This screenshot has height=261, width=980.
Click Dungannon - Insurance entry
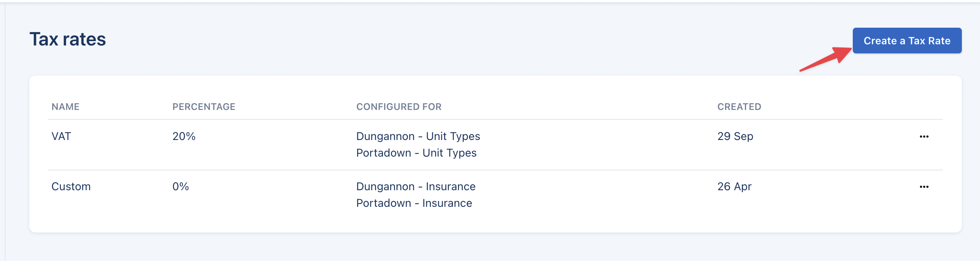point(416,187)
